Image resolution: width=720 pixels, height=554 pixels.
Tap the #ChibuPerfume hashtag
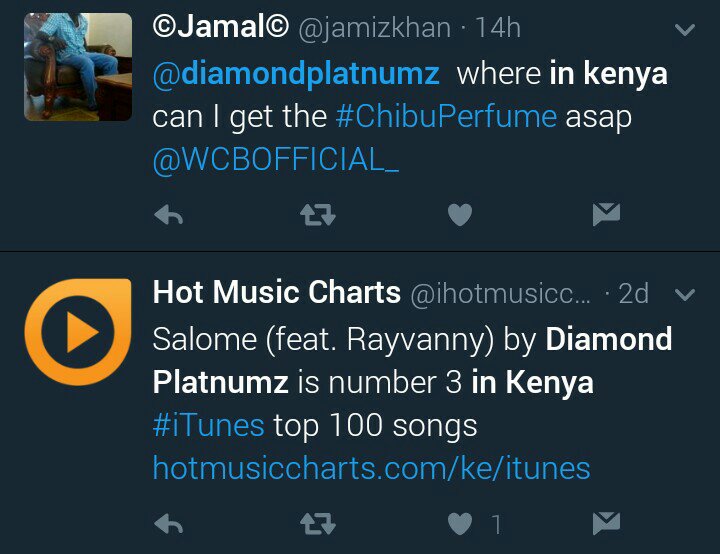446,116
